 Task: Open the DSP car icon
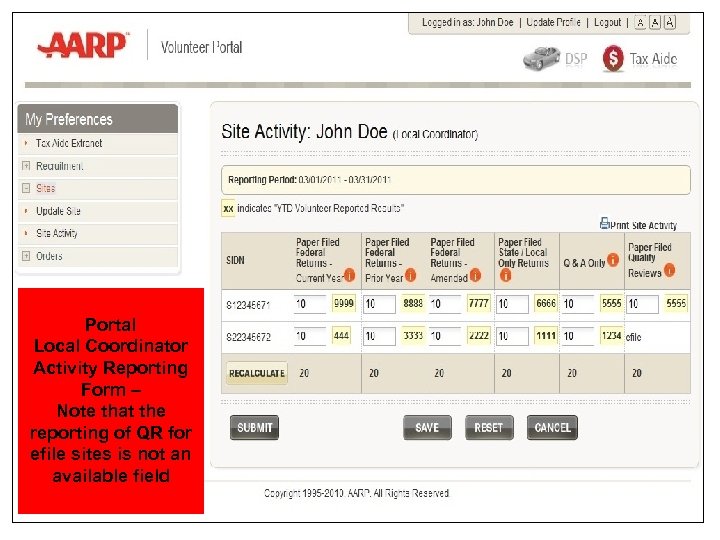541,58
